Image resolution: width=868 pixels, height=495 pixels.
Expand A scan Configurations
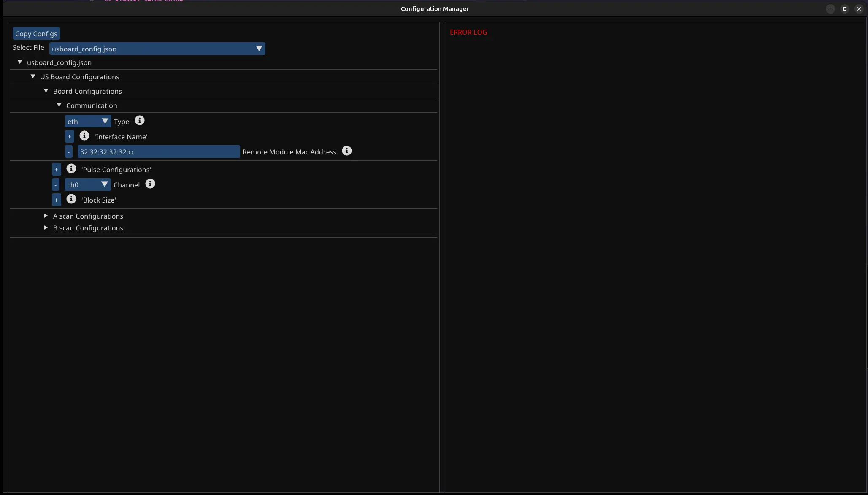coord(46,216)
